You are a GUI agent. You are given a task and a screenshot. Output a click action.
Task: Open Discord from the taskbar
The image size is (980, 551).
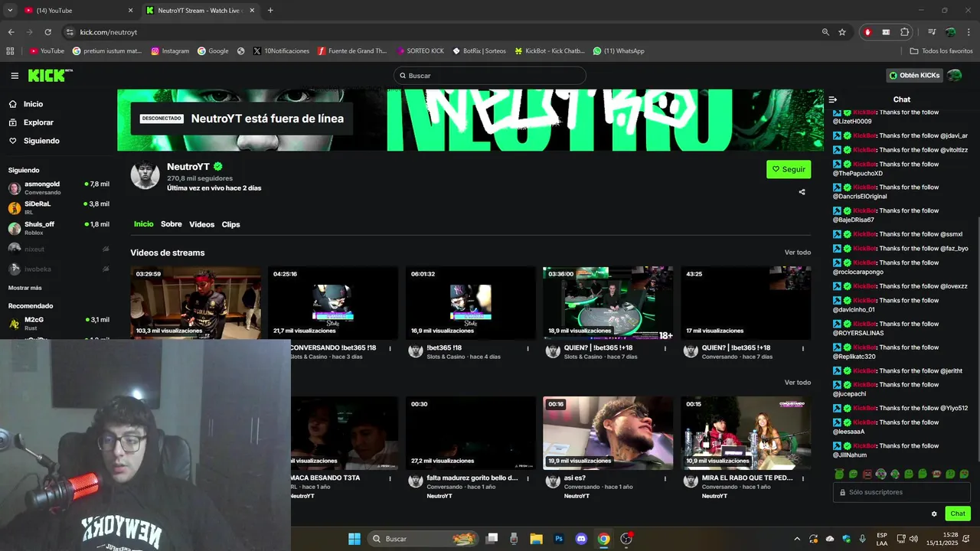[581, 539]
